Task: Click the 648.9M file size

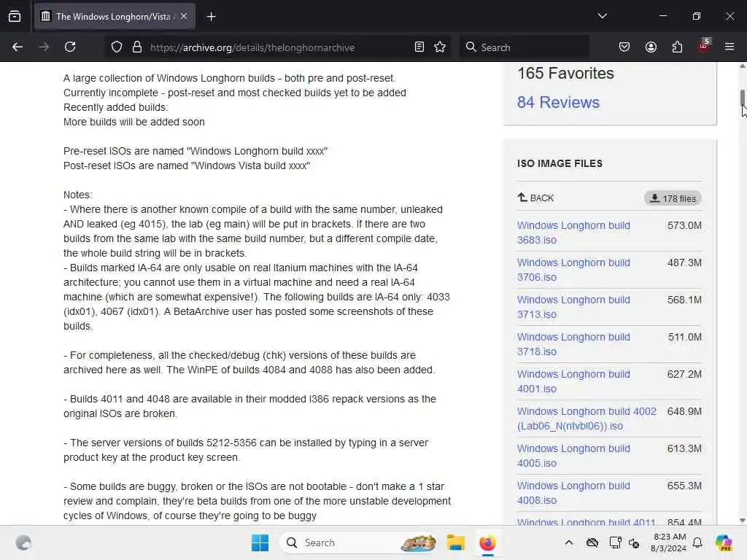Action: 684,411
